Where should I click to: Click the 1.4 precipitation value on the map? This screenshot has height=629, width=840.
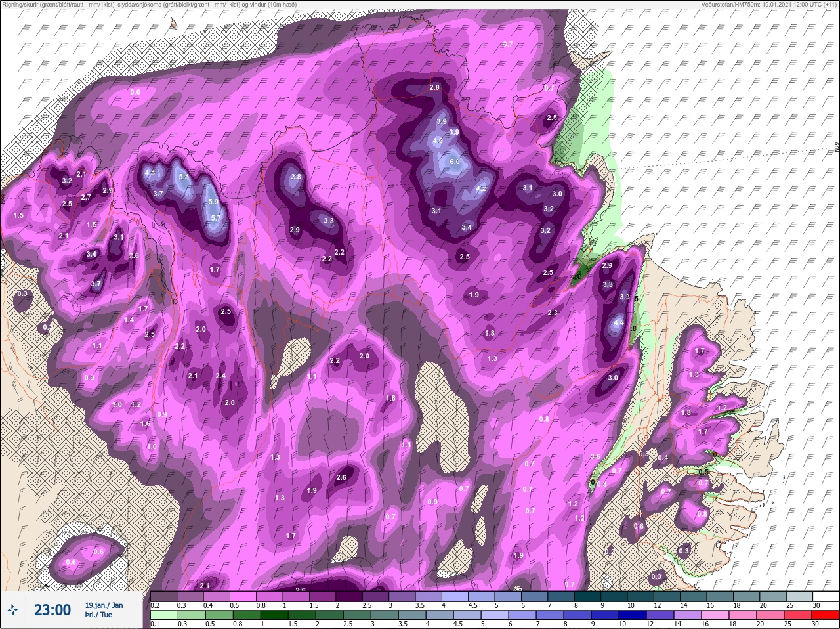[129, 320]
